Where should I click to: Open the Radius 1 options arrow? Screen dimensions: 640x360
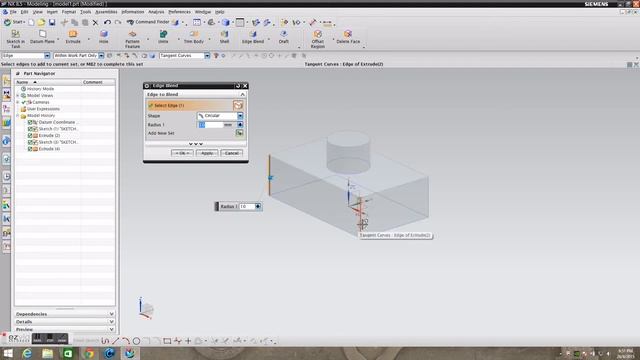240,124
